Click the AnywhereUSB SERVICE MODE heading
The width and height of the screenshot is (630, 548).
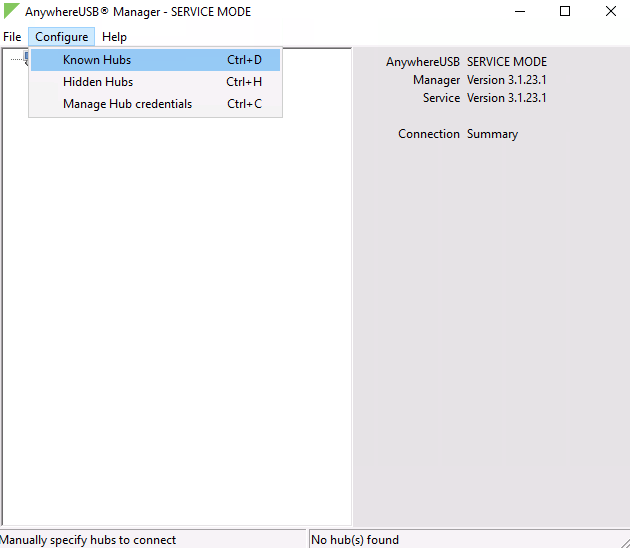tap(467, 62)
